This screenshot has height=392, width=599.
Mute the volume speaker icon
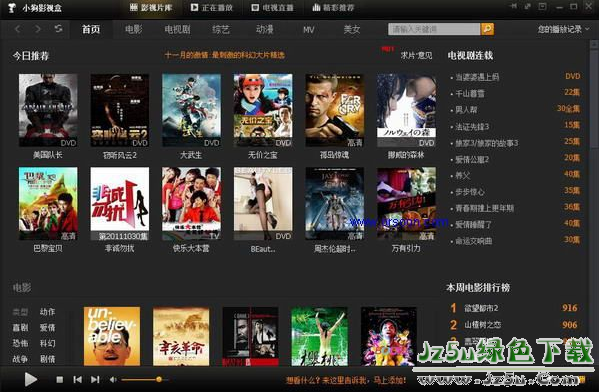pos(113,379)
